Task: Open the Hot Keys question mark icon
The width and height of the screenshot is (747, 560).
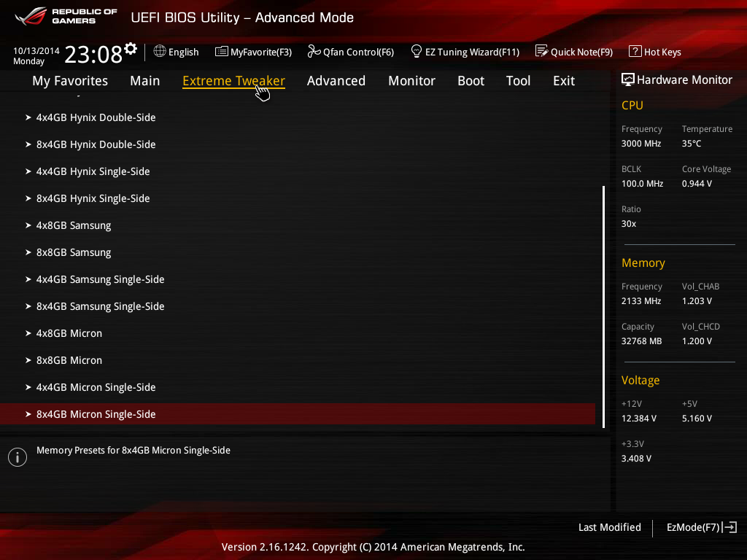Action: pyautogui.click(x=635, y=51)
